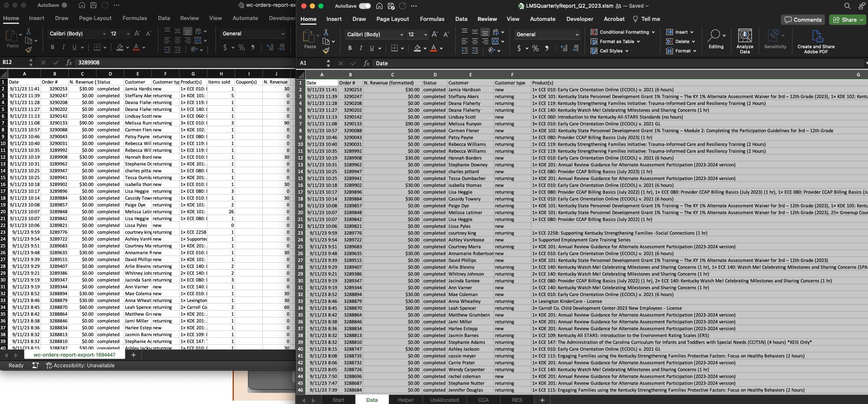
Task: Apply Format as Table
Action: (x=615, y=41)
